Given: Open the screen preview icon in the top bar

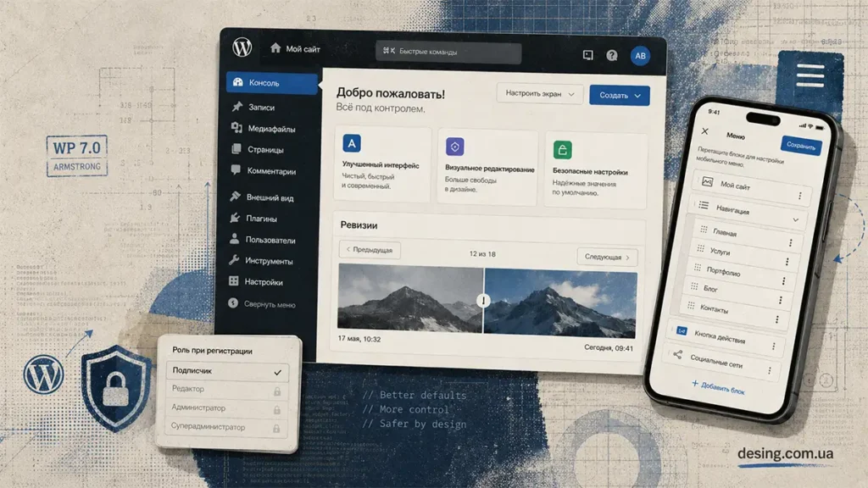Looking at the screenshot, I should [588, 55].
